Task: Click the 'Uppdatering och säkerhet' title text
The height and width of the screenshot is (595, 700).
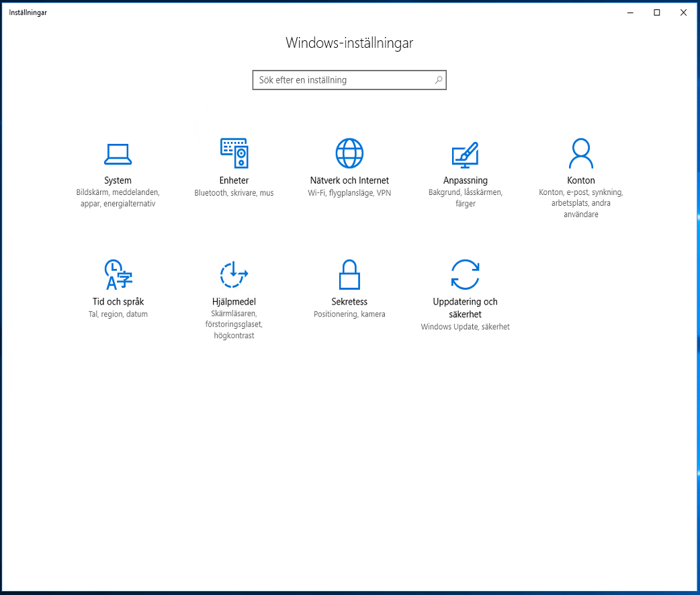Action: [465, 308]
